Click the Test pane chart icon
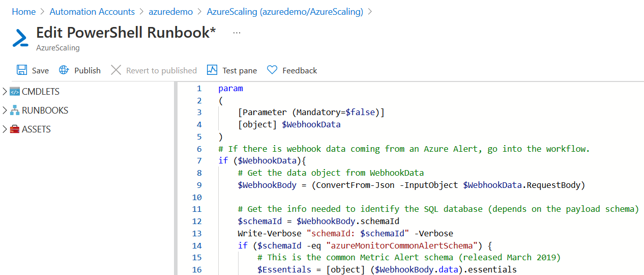The height and width of the screenshot is (275, 644). (x=212, y=70)
